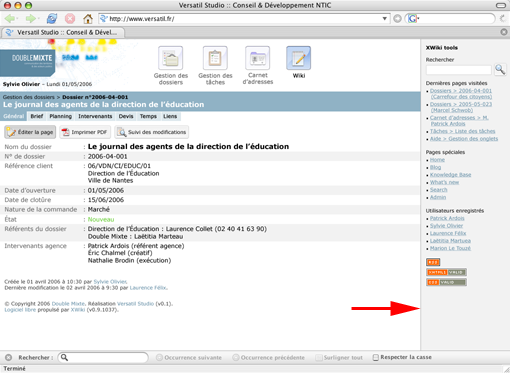Open the Admin link
510x373 pixels.
438,197
